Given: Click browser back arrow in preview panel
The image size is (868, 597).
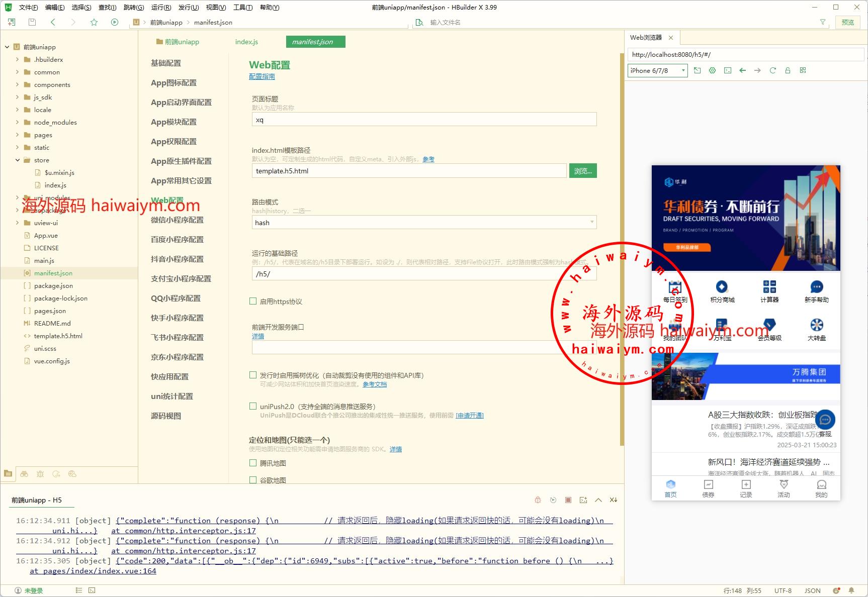Looking at the screenshot, I should pos(742,70).
